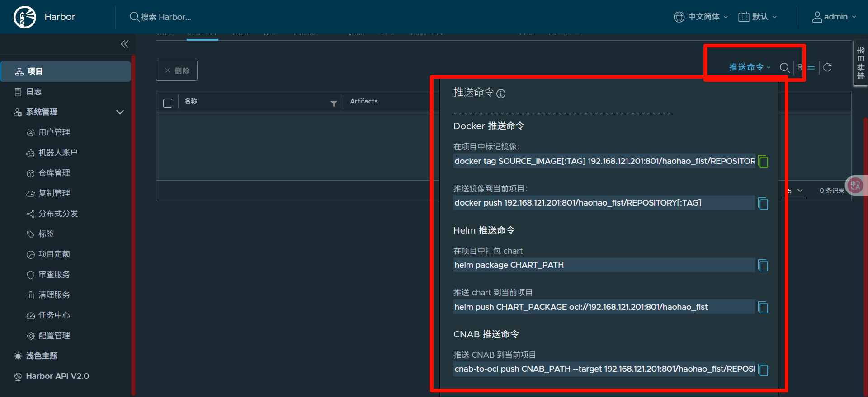Click the Harbor logo icon
The height and width of the screenshot is (397, 868).
pyautogui.click(x=25, y=17)
